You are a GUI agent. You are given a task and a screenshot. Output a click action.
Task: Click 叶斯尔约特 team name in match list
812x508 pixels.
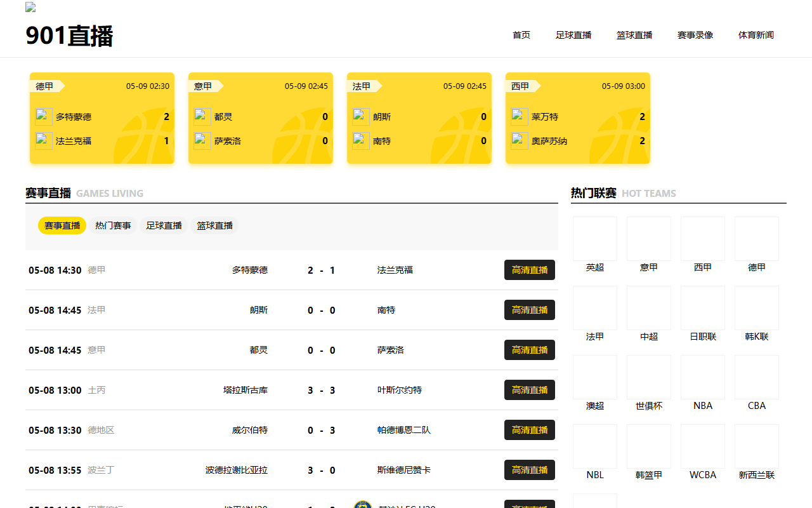[x=400, y=390]
